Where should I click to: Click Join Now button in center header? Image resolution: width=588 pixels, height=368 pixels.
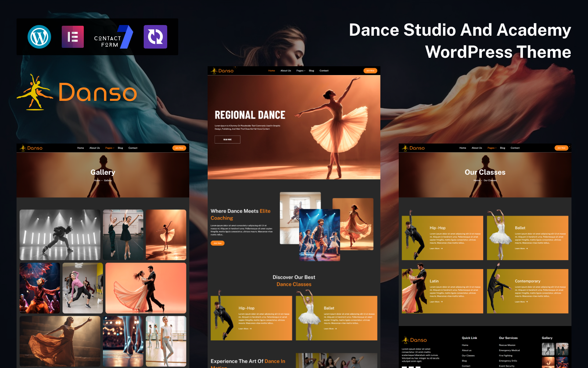coord(370,71)
